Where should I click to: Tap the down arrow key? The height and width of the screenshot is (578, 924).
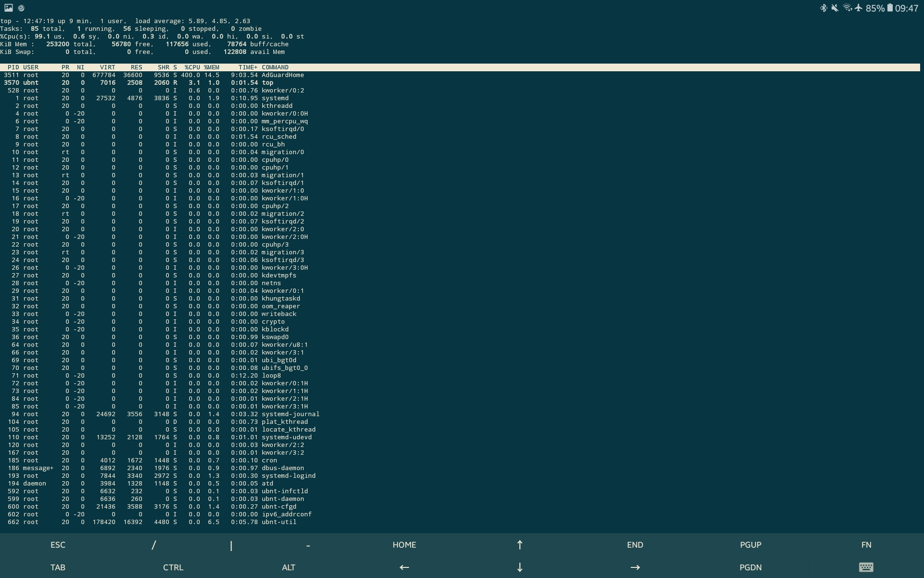[x=520, y=567]
